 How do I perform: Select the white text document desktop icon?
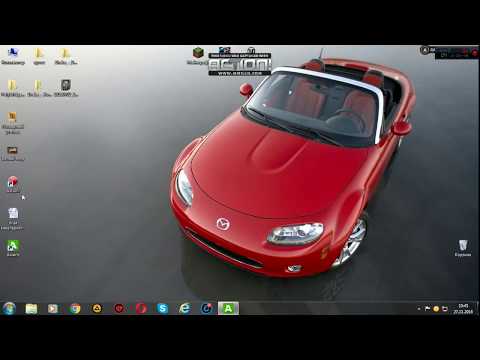tap(12, 219)
